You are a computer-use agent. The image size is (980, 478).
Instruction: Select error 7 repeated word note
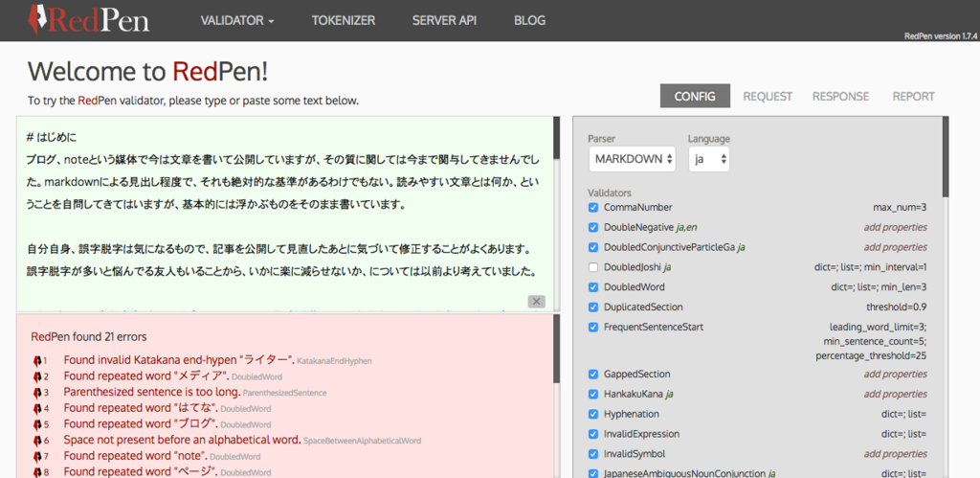point(136,456)
